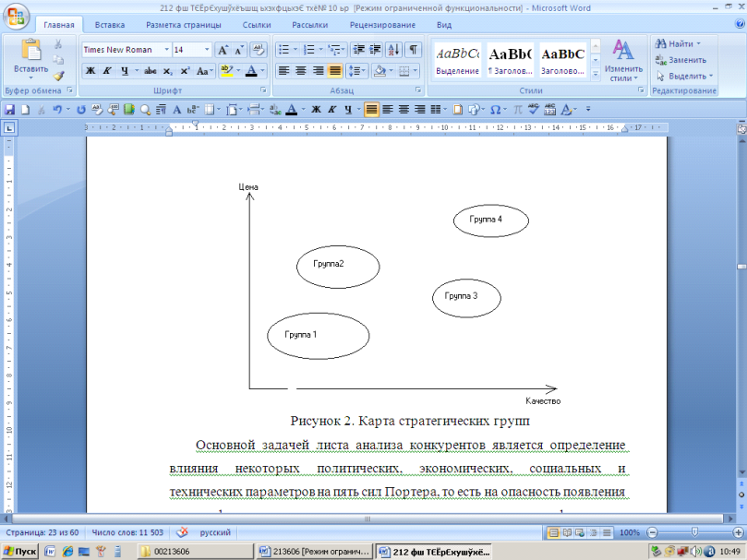Open font size 14 dropdown
This screenshot has height=560, width=747.
point(207,50)
